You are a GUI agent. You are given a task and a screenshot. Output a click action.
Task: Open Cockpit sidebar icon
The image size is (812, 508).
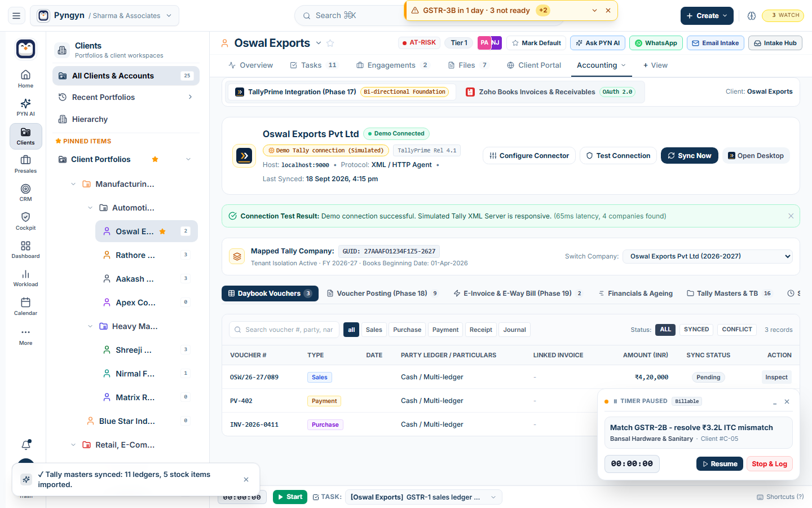25,221
